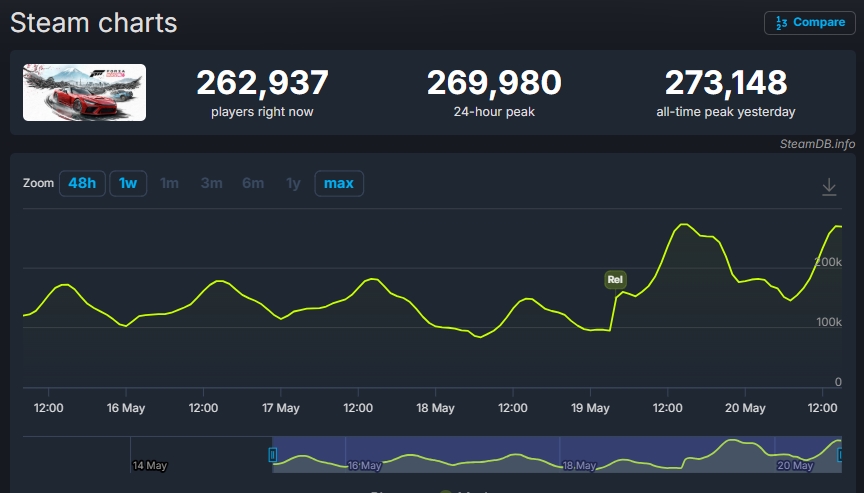Select the 1m zoom range
Viewport: 864px width, 493px height.
(x=169, y=183)
